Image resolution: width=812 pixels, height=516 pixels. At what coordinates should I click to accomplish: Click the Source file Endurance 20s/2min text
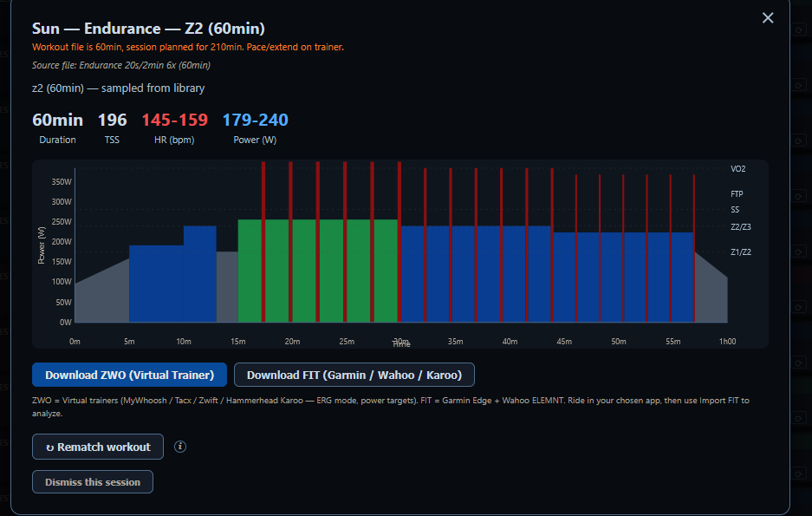[x=121, y=65]
